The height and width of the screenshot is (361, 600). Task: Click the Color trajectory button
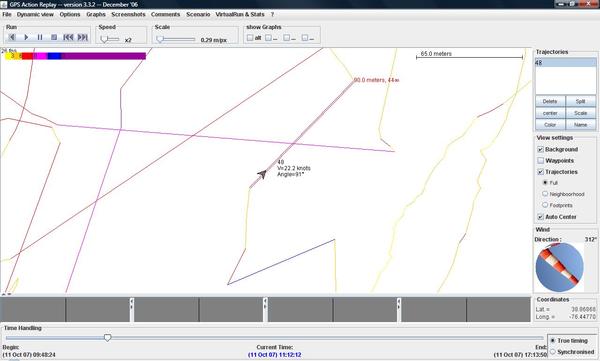point(550,125)
